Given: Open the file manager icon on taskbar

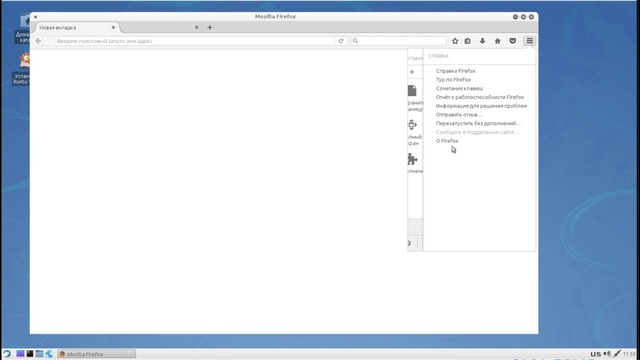Looking at the screenshot, I should pos(39,354).
